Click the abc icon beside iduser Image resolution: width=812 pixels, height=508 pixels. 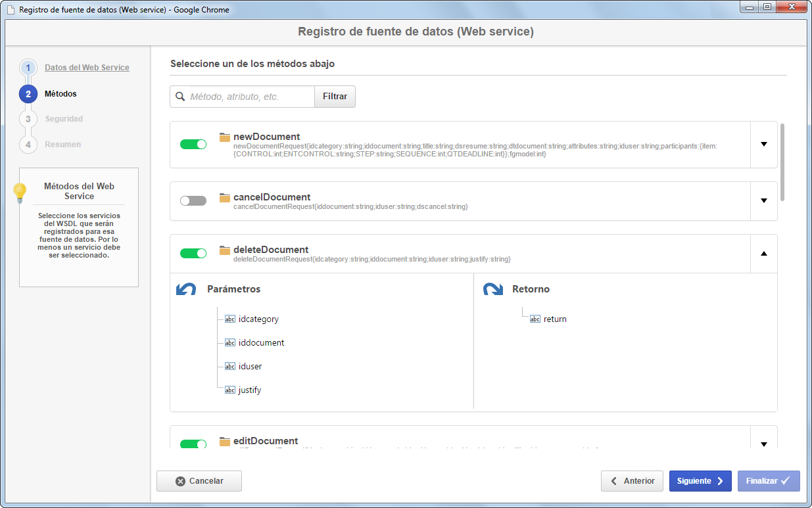[x=230, y=367]
